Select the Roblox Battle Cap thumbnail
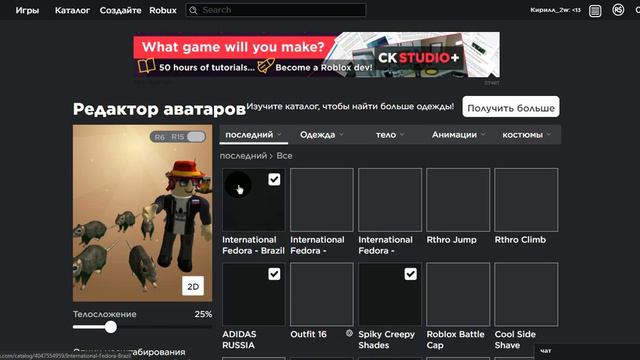The width and height of the screenshot is (640, 360). pos(458,294)
